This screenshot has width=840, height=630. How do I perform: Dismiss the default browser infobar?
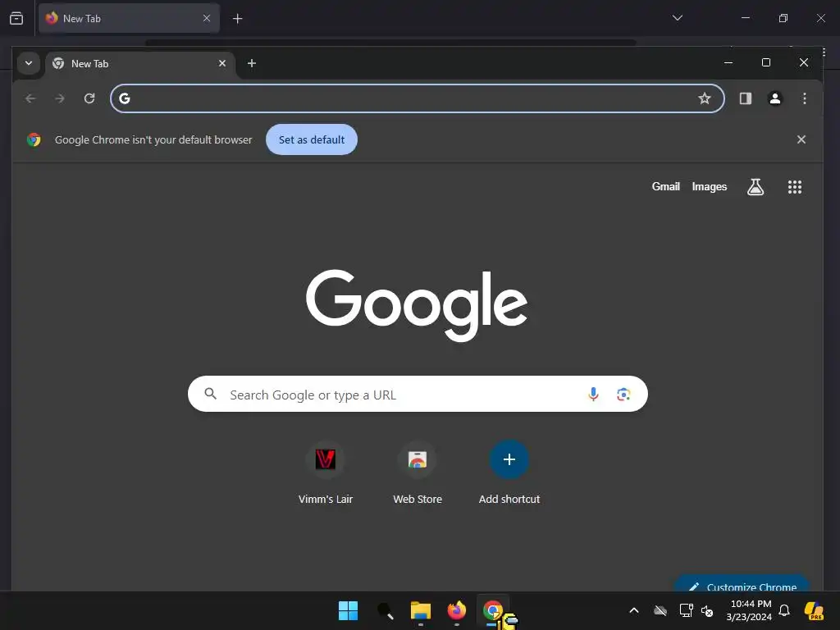tap(801, 139)
